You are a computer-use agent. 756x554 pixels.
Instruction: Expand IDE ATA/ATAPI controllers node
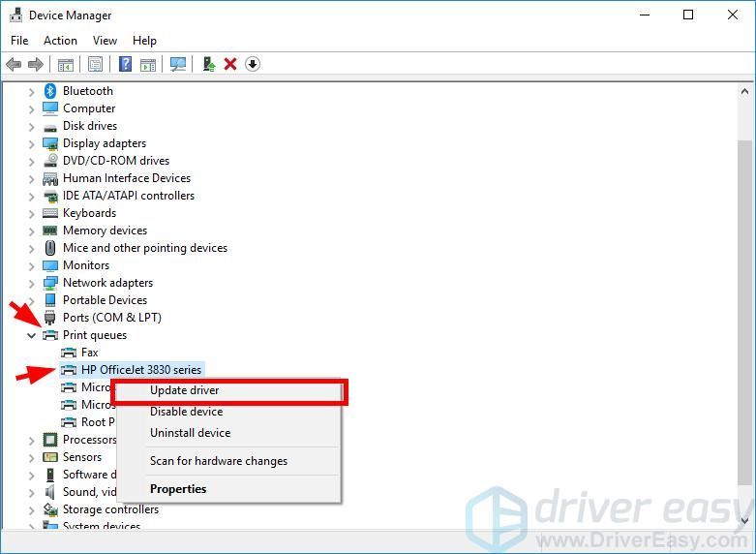31,197
